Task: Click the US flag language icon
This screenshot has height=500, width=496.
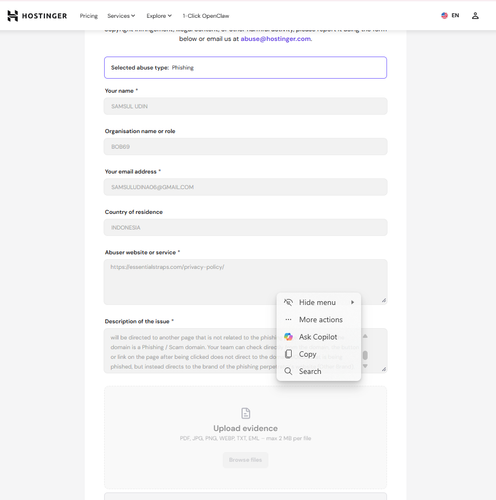Action: [444, 15]
